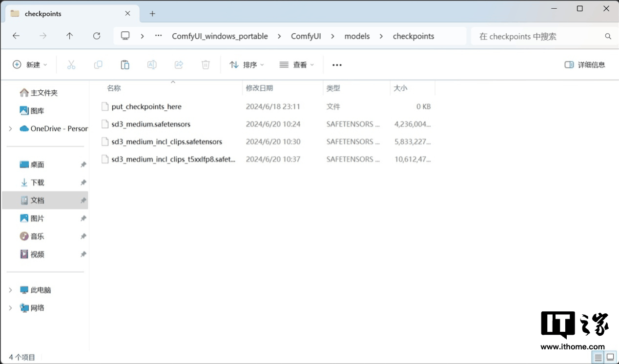619x364 pixels.
Task: Click the Paste clipboard icon
Action: [x=125, y=64]
